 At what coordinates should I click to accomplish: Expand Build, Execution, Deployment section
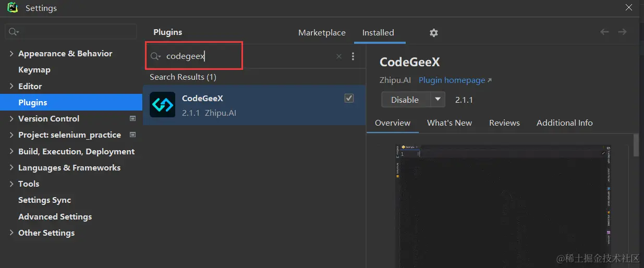[11, 152]
